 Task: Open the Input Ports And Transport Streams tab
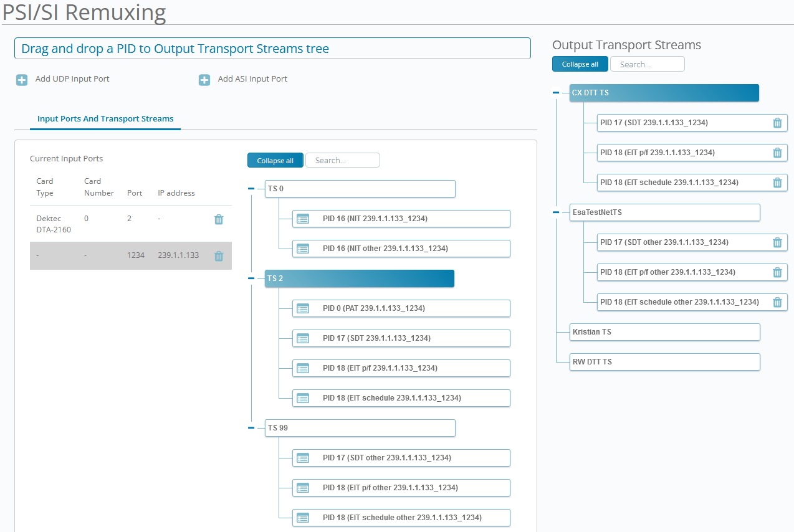105,118
